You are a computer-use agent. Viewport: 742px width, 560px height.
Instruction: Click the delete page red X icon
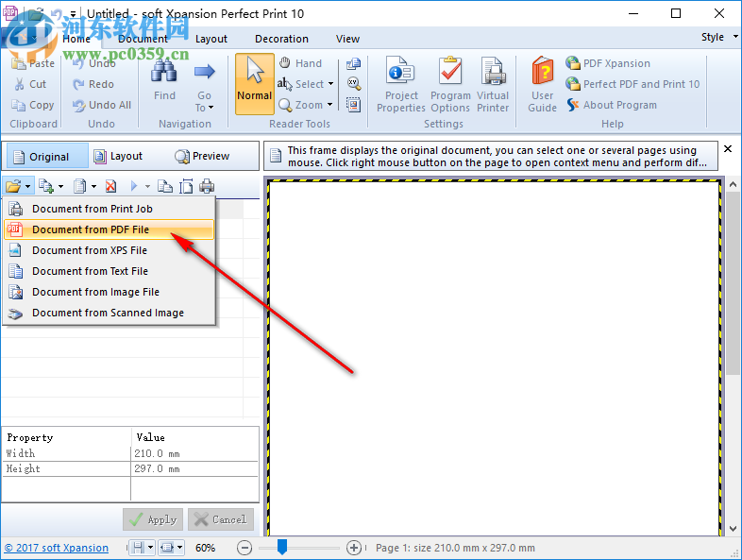pyautogui.click(x=110, y=186)
